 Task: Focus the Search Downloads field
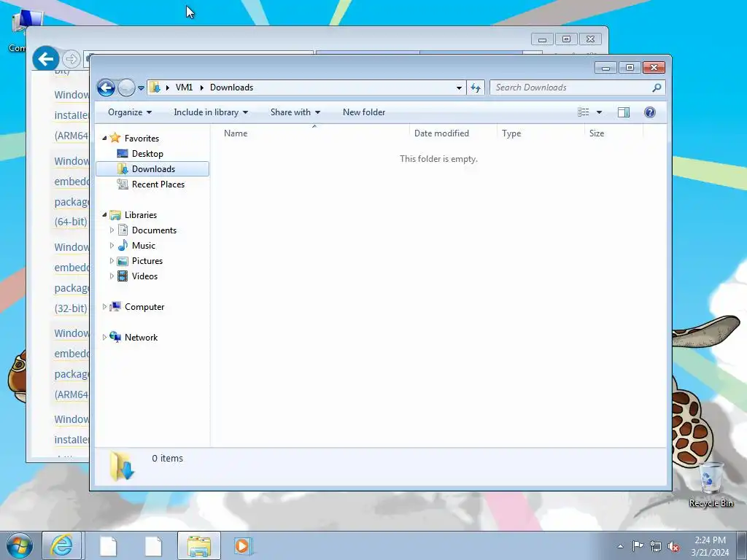(570, 87)
